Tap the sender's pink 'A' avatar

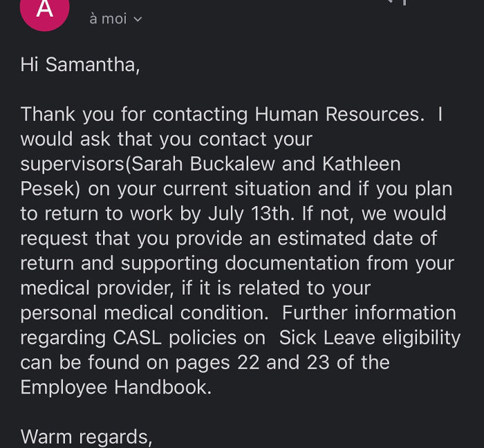[45, 10]
